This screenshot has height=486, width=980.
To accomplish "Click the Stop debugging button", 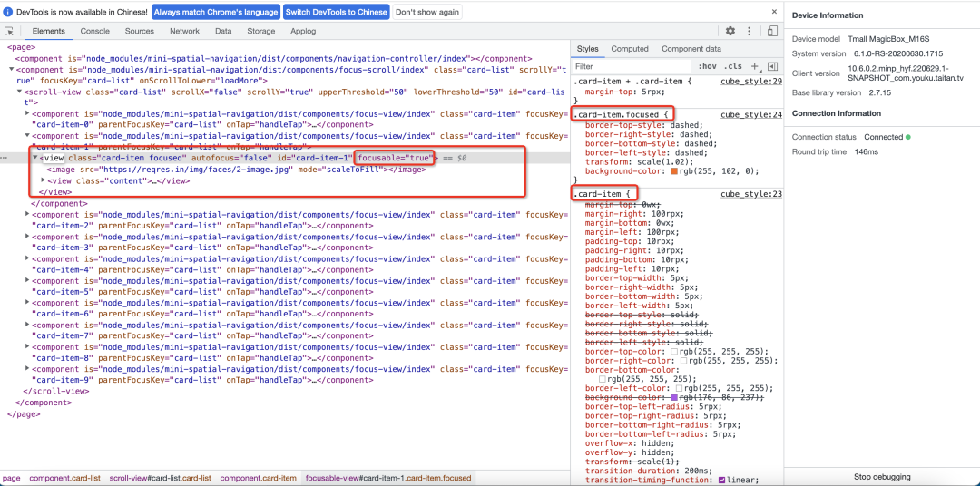I will tap(882, 477).
